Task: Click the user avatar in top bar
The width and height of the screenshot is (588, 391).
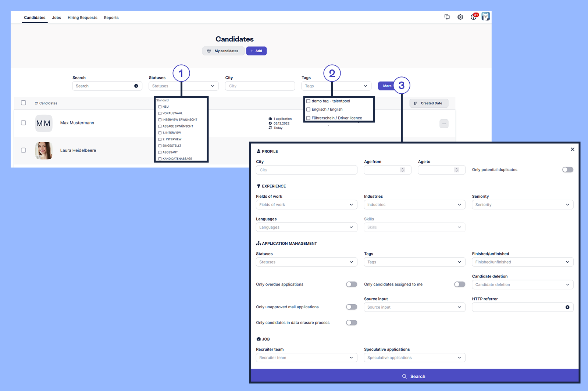Action: 486,17
